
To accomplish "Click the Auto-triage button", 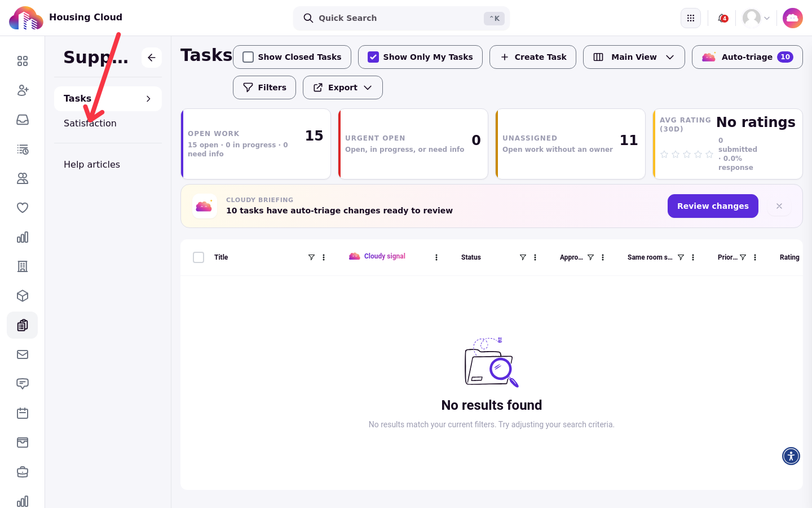I will (x=747, y=57).
